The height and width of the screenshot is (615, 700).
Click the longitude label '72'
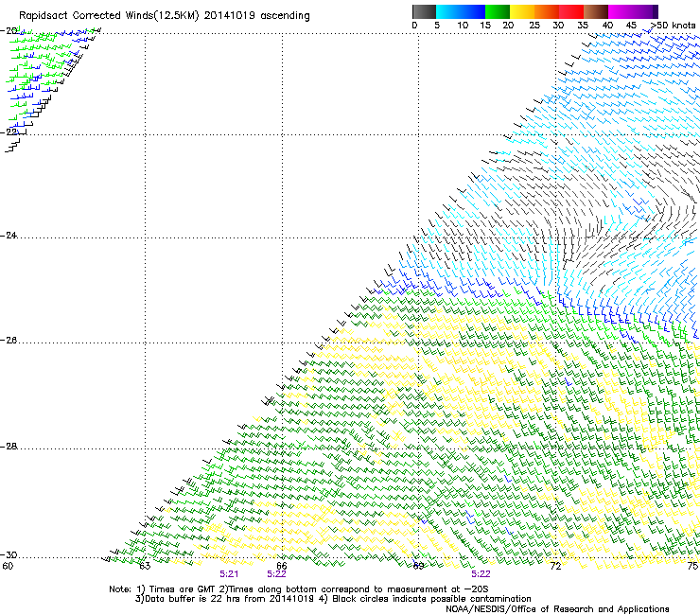(x=555, y=567)
